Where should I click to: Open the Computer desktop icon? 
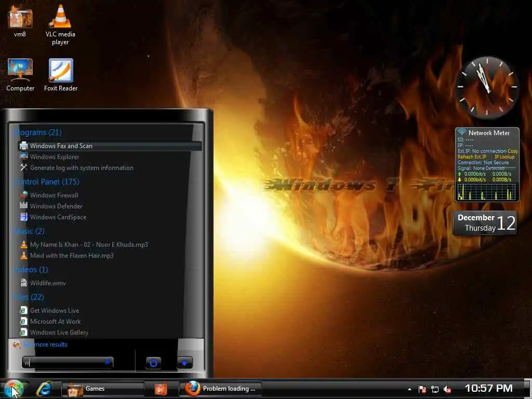pyautogui.click(x=20, y=75)
